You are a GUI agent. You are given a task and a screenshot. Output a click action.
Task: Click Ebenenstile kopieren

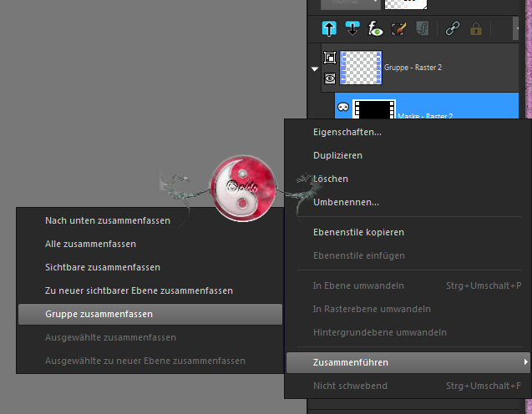[x=358, y=232]
